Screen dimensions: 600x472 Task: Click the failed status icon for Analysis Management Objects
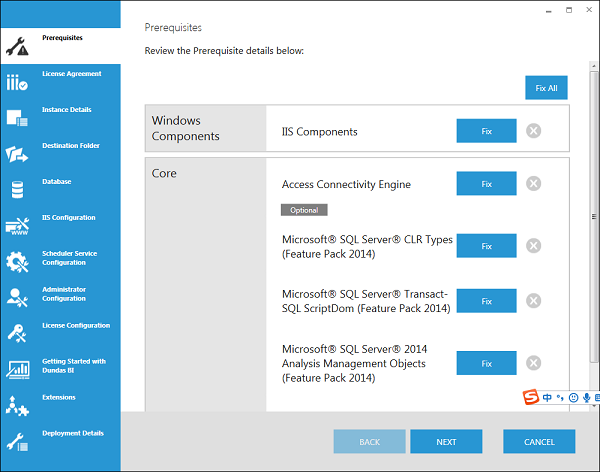pyautogui.click(x=533, y=363)
